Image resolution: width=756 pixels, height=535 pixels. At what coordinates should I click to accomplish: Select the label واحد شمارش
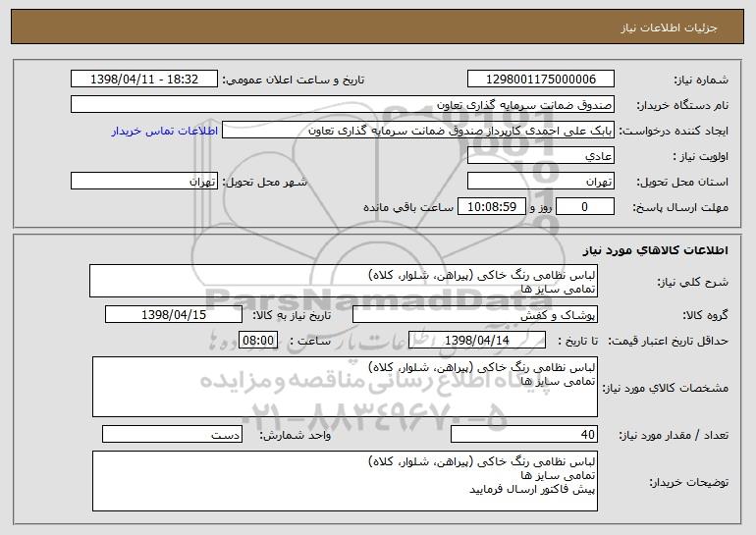(296, 435)
